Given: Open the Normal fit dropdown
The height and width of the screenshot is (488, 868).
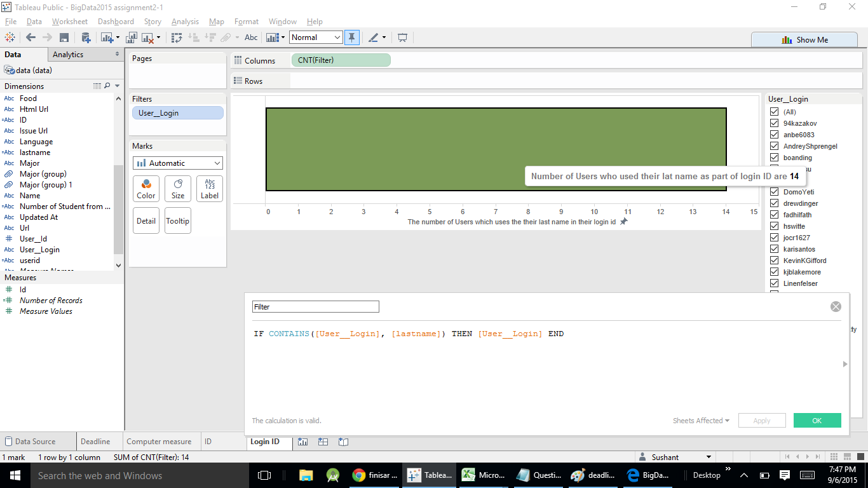Looking at the screenshot, I should coord(316,37).
